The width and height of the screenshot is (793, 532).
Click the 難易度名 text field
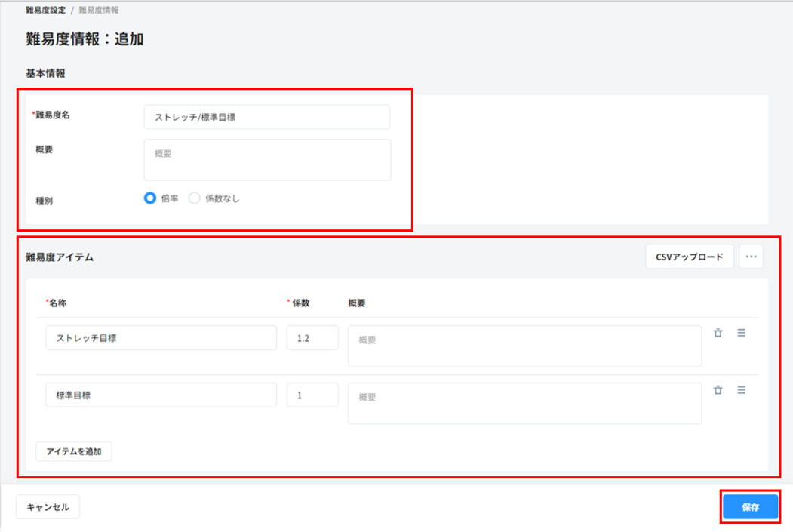click(266, 117)
